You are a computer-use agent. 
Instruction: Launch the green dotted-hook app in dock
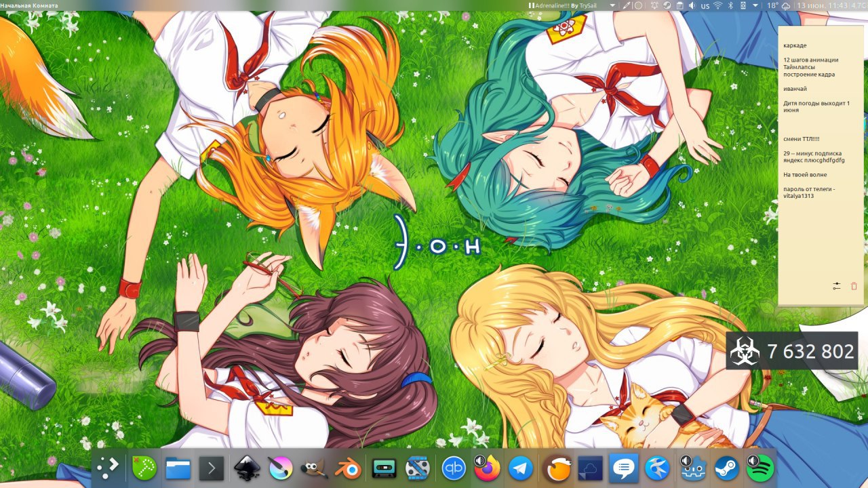point(144,468)
